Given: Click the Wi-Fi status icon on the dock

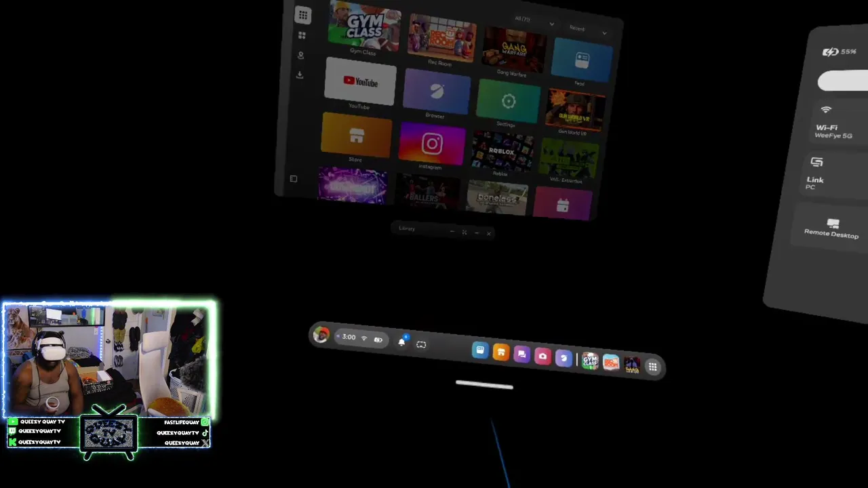Looking at the screenshot, I should click(x=364, y=338).
